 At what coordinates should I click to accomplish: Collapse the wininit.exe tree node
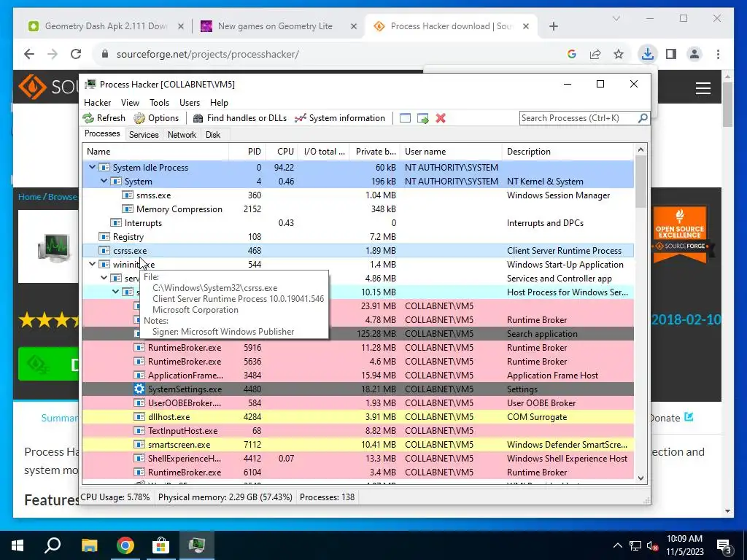coord(92,264)
